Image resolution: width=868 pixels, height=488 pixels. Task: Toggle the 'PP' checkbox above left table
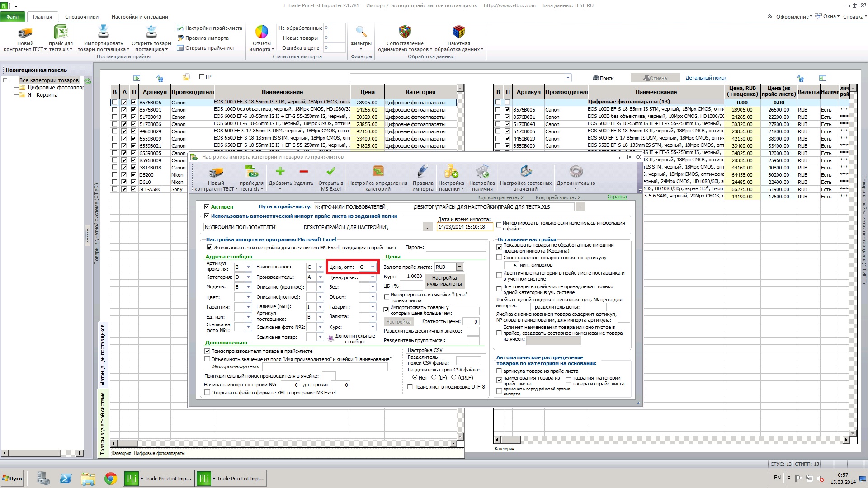coord(202,76)
